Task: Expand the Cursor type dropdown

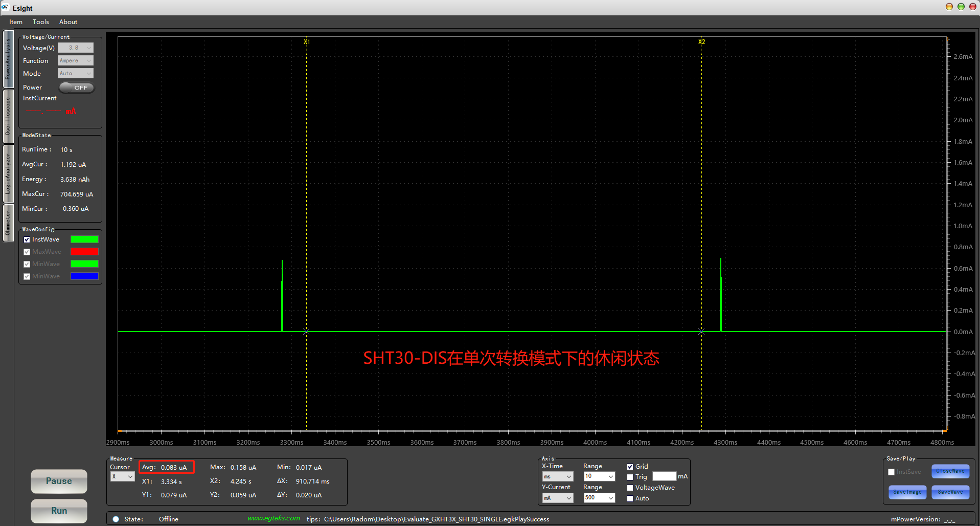Action: 123,477
